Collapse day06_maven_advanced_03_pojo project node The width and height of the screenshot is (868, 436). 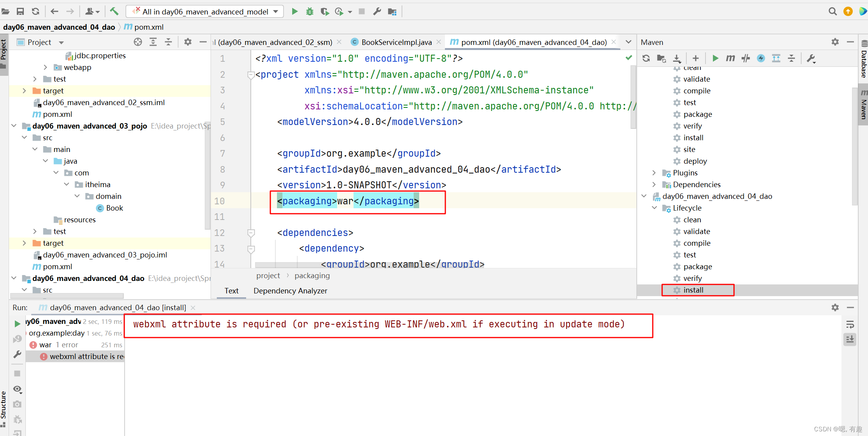pos(14,126)
